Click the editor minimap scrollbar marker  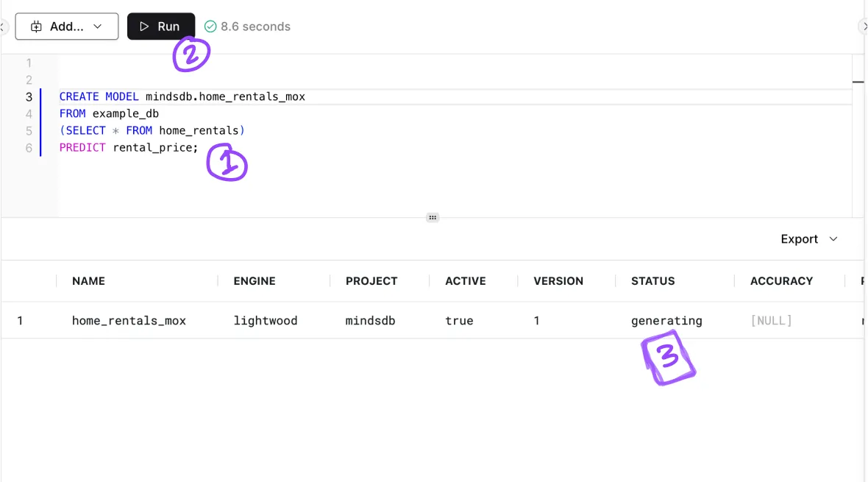pyautogui.click(x=858, y=82)
